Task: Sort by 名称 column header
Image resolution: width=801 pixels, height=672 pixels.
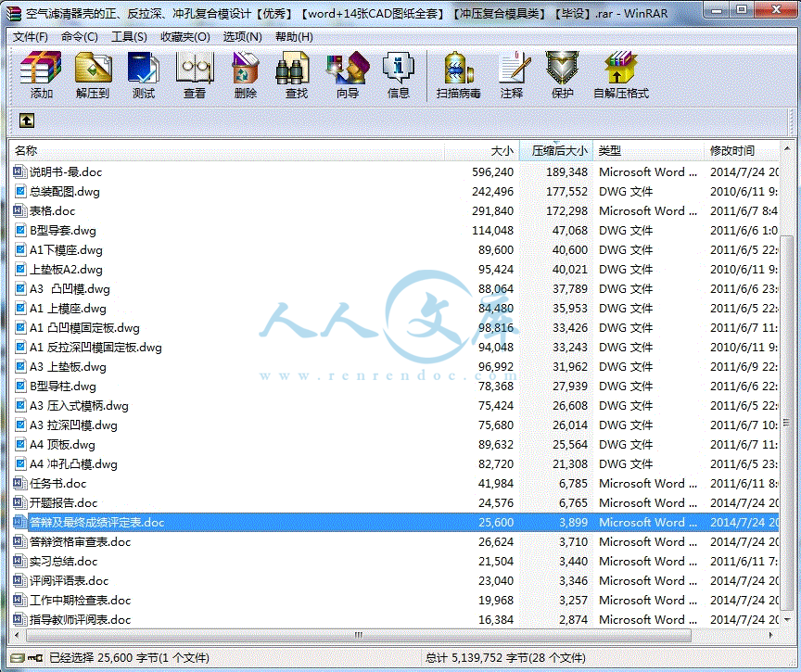Action: pos(227,151)
